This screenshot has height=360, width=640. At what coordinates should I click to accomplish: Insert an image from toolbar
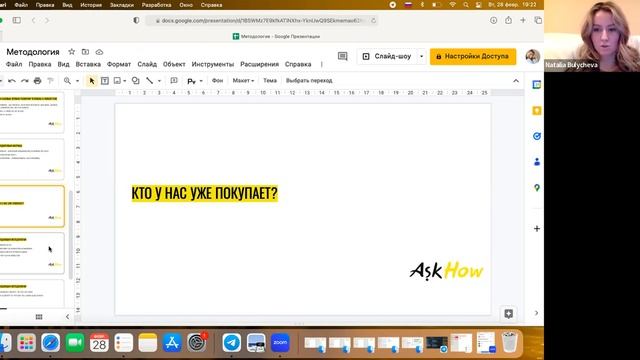pyautogui.click(x=118, y=81)
